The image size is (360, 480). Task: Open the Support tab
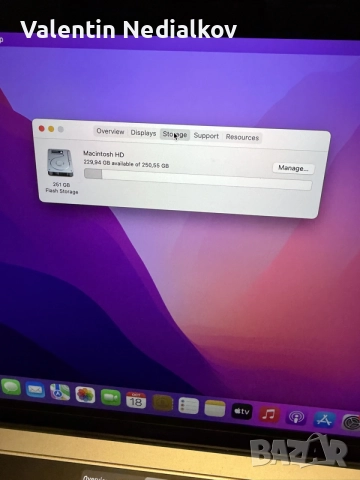pos(206,136)
